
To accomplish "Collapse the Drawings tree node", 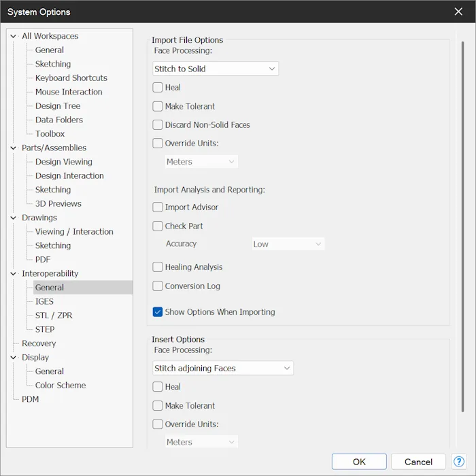I will [x=13, y=218].
